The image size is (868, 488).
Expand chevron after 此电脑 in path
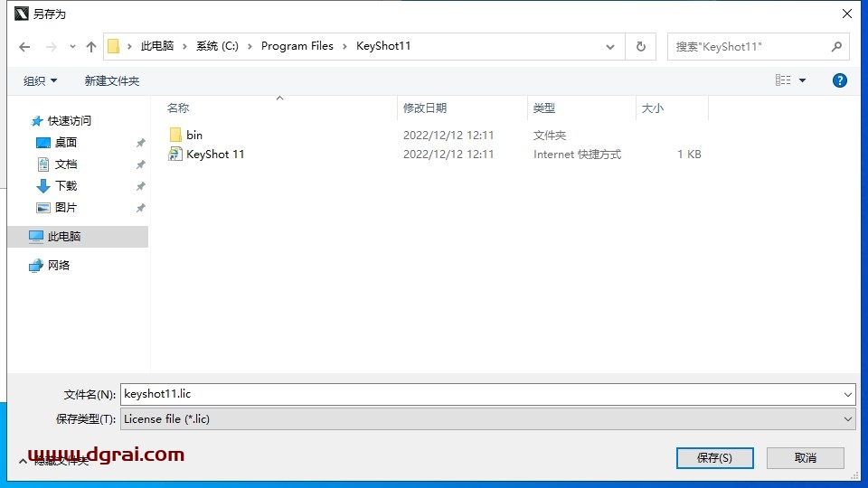[x=184, y=46]
